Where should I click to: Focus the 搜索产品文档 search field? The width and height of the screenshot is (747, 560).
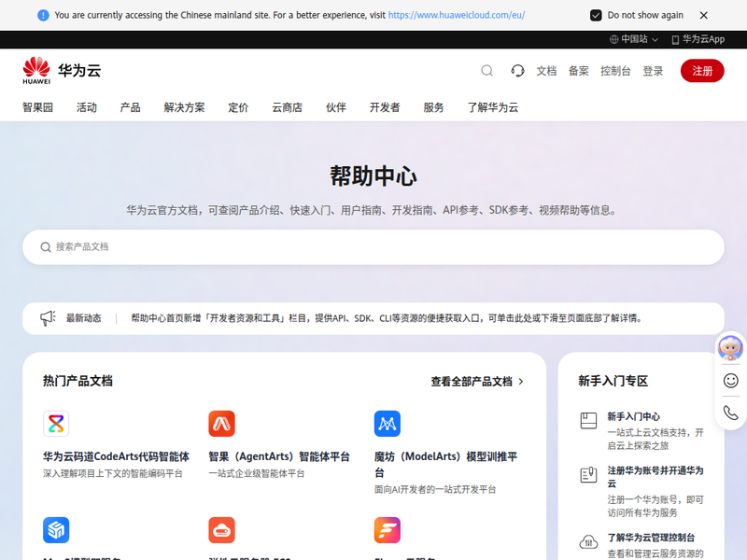pos(373,247)
